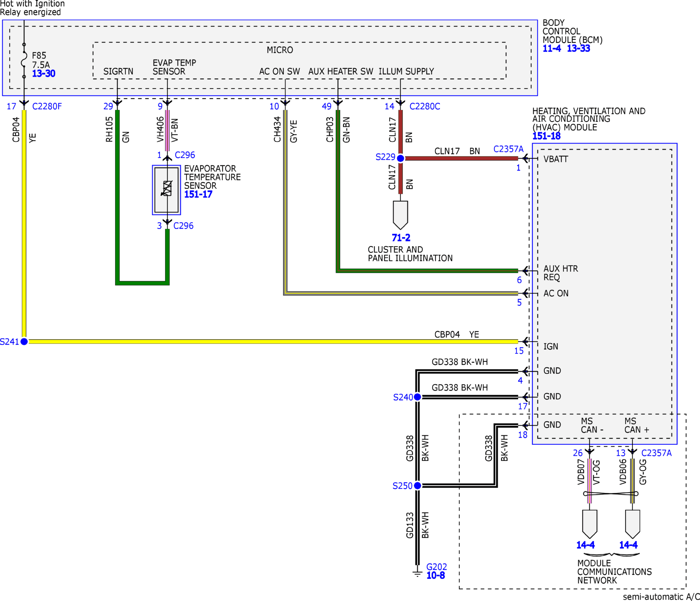Click the IGN pin label
Screen dimensions: 700x601
pyautogui.click(x=551, y=346)
